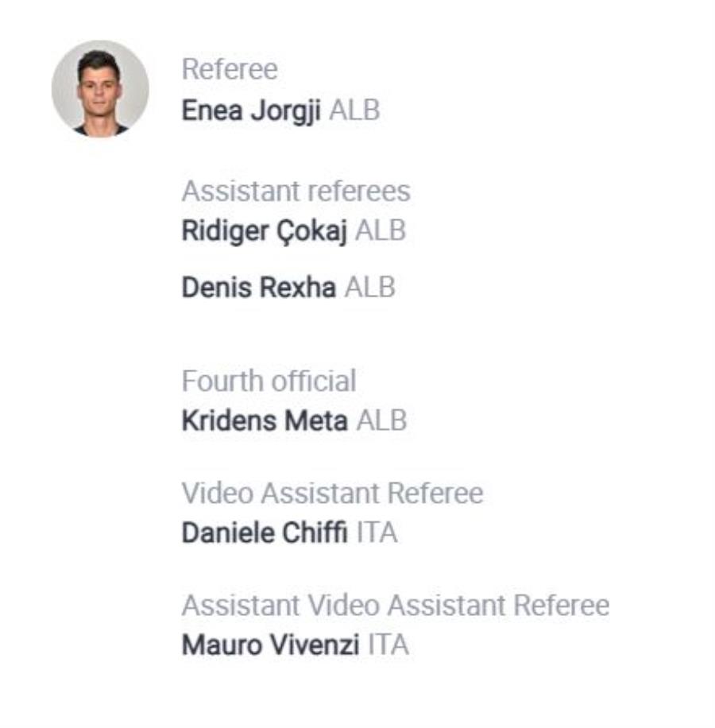Select the Assistant referees heading
The image size is (715, 728).
coord(296,191)
